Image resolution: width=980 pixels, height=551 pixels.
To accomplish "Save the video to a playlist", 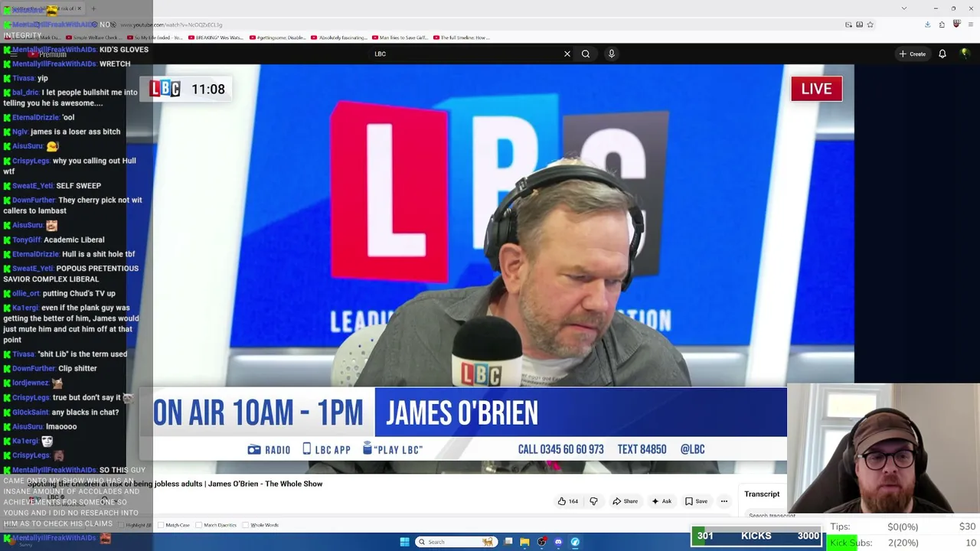I will [x=696, y=501].
